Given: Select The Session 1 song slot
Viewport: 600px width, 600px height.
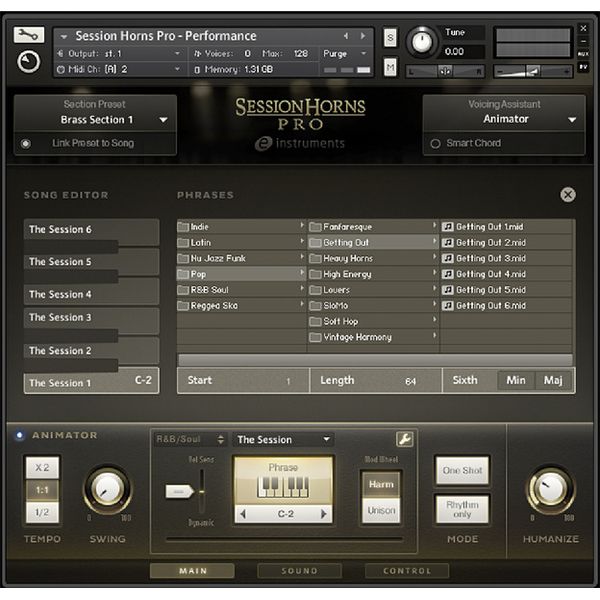Looking at the screenshot, I should tap(91, 382).
